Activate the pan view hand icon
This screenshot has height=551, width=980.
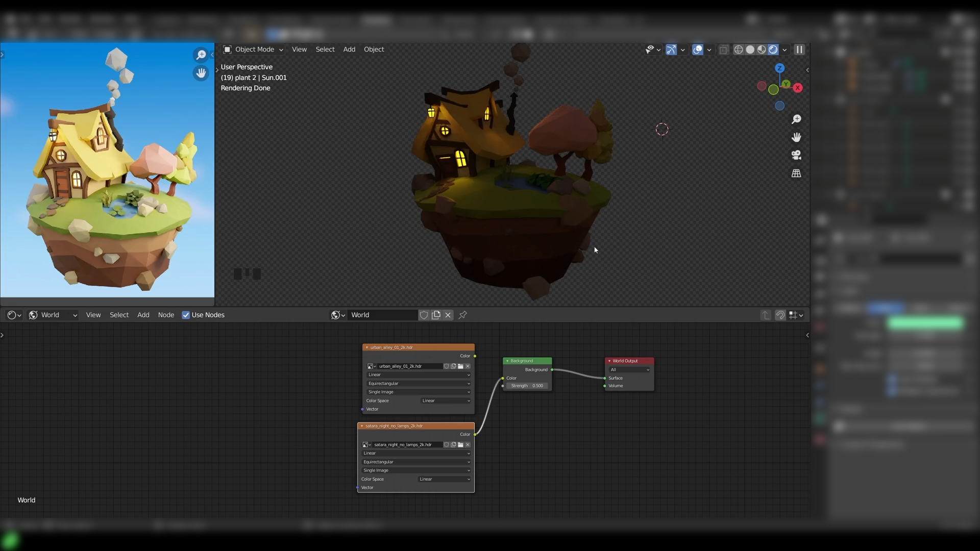796,137
